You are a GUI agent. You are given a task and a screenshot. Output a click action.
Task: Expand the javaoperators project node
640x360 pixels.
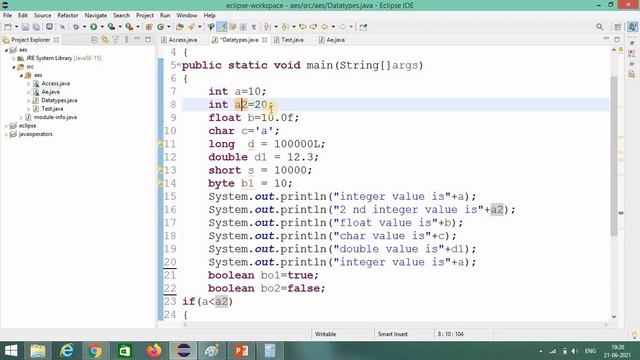click(x=6, y=134)
